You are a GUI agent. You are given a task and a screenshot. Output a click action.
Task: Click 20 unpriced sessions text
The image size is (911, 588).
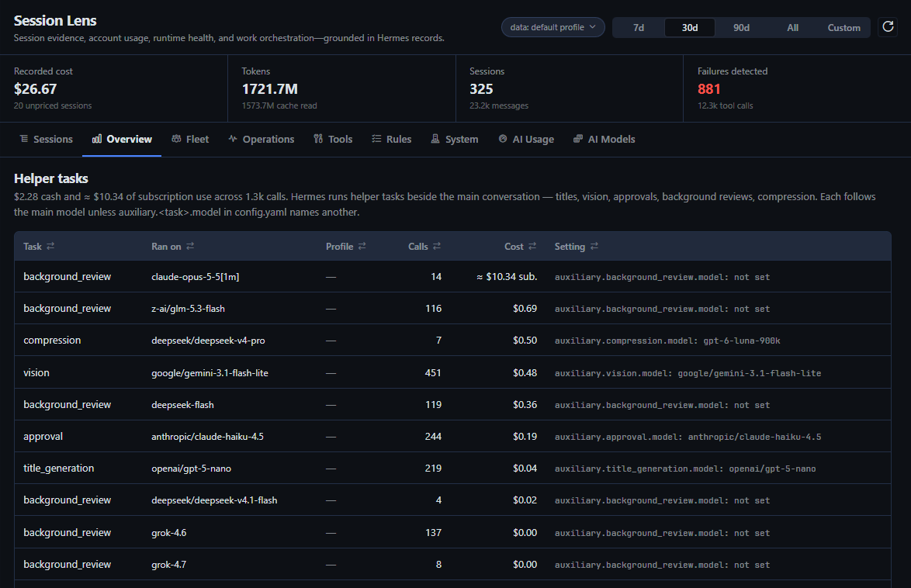tap(53, 105)
